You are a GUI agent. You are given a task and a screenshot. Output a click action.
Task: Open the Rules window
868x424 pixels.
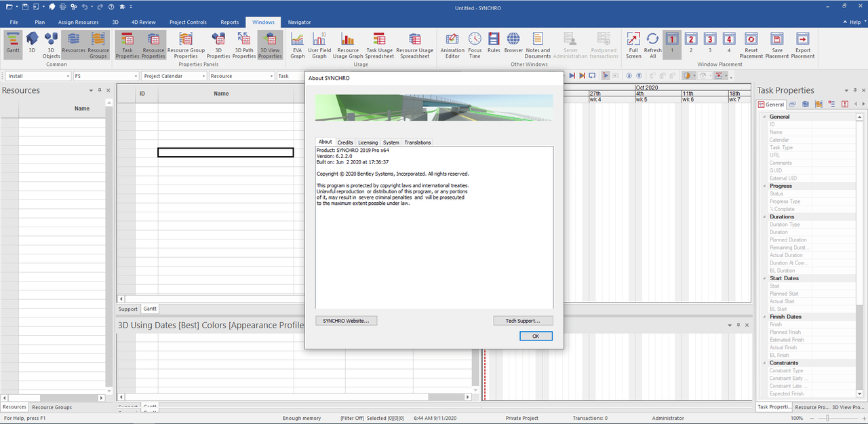[x=494, y=45]
